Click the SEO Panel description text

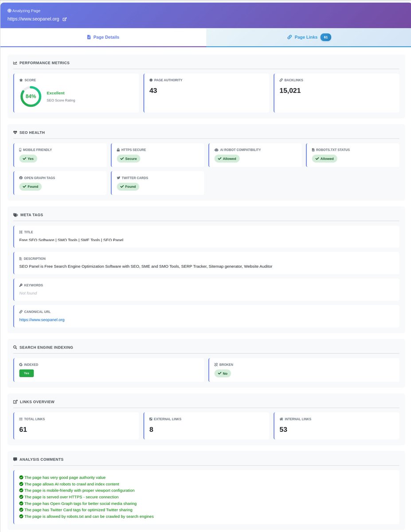coord(145,266)
